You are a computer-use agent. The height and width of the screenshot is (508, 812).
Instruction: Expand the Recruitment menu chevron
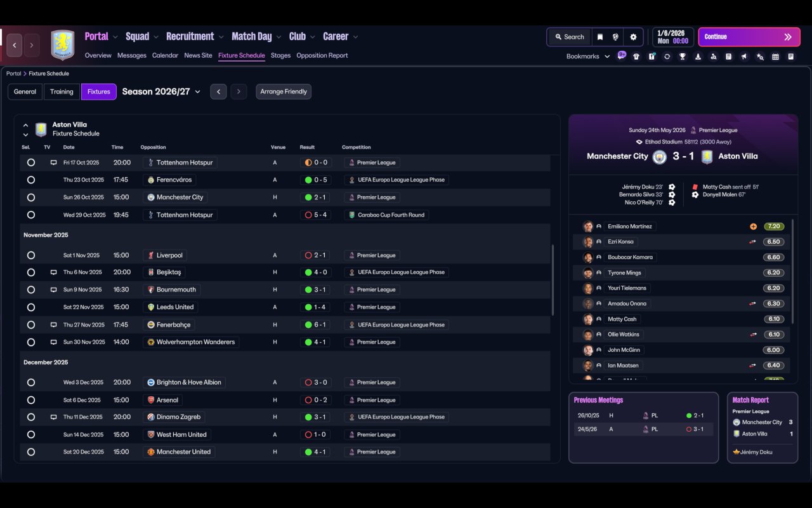[x=221, y=37]
